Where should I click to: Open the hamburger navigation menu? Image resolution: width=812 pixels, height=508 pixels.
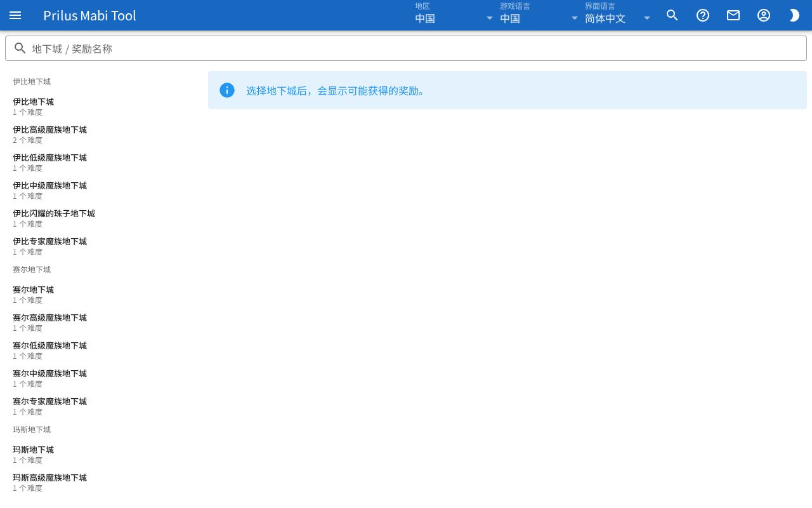(x=15, y=15)
